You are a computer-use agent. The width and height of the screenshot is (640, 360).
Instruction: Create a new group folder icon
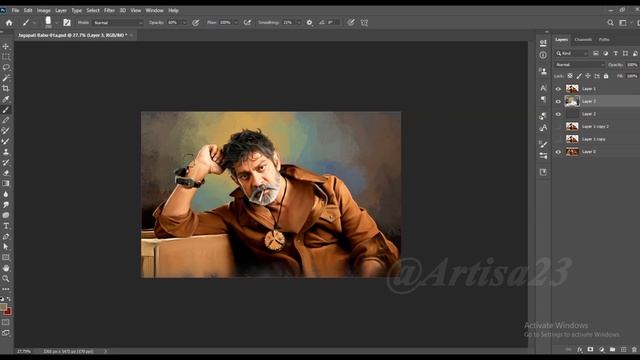point(612,350)
